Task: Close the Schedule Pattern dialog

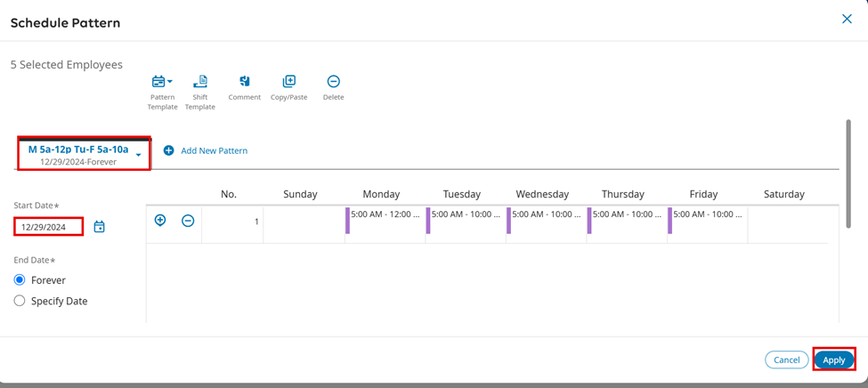Action: [847, 19]
